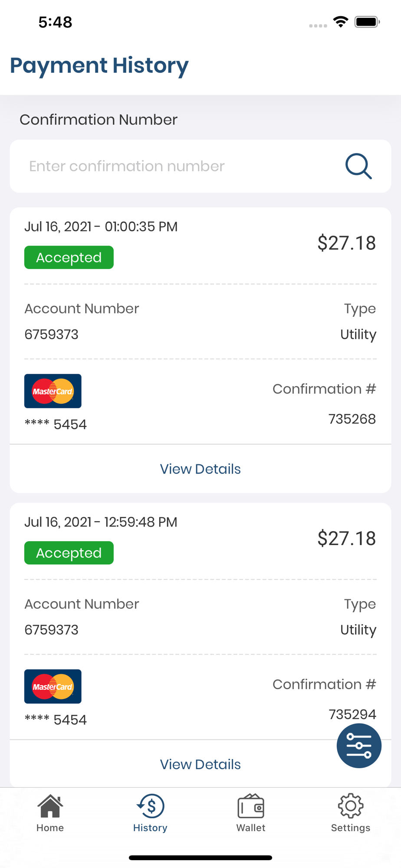Open the filter options floating button
This screenshot has height=868, width=401.
pos(359,746)
